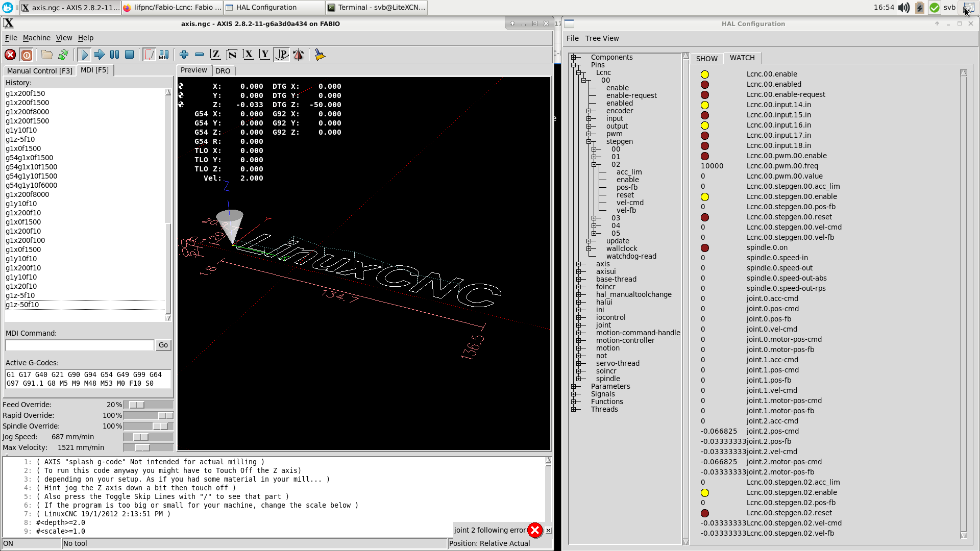The width and height of the screenshot is (980, 551).
Task: Expand Components node in HAL tree
Action: 574,58
